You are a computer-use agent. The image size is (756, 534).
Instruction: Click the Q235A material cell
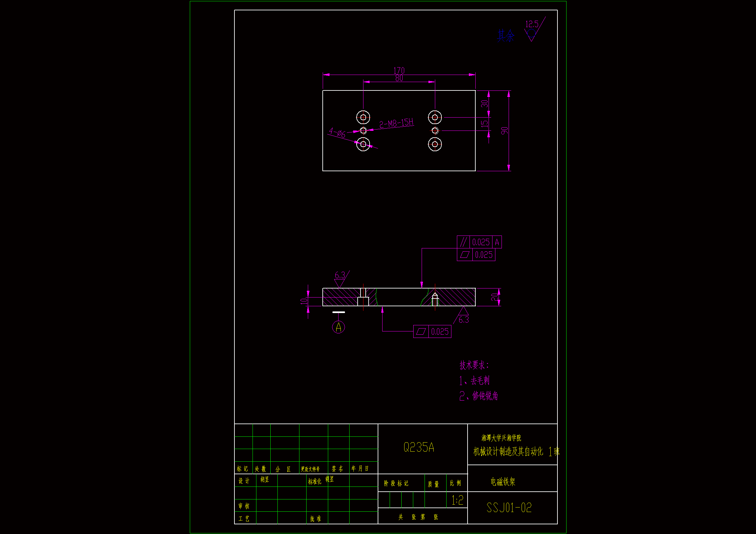click(418, 447)
